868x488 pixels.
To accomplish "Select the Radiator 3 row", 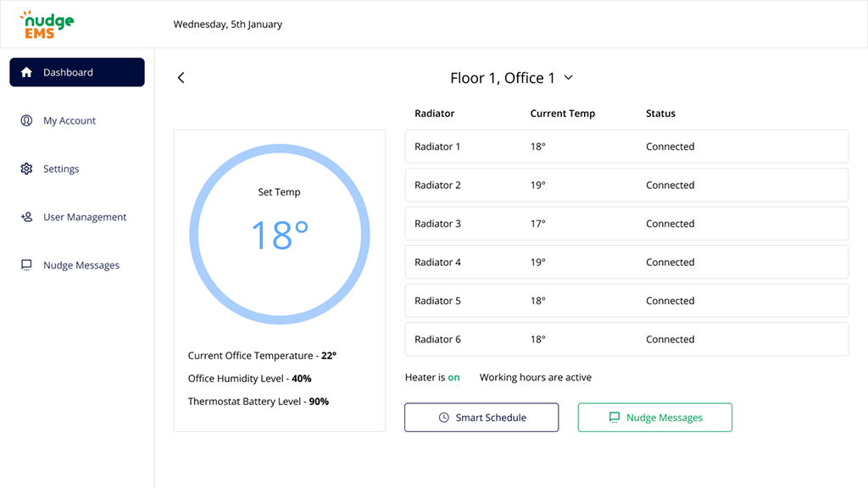I will [x=626, y=224].
